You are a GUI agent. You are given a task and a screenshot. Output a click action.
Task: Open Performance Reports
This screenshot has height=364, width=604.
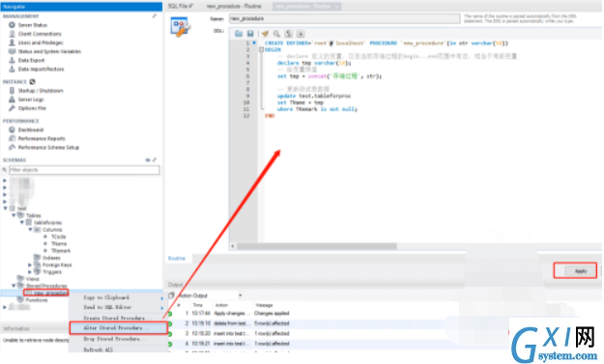(x=42, y=138)
